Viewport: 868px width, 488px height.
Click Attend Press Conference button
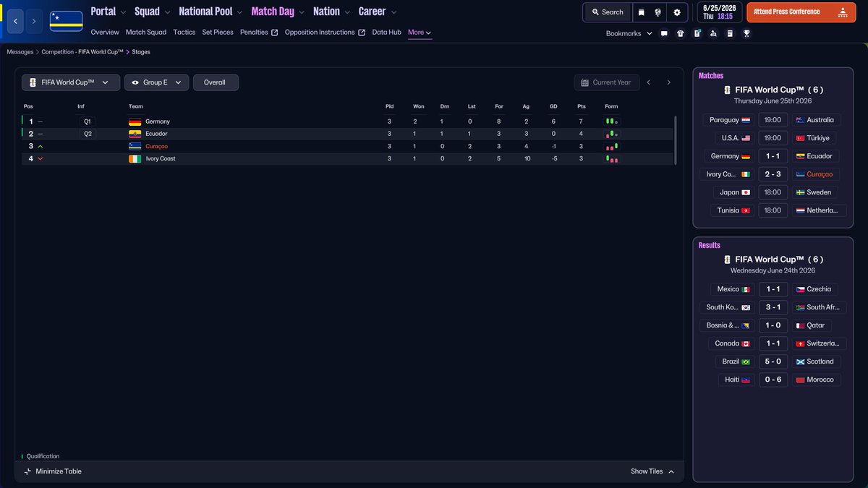800,12
